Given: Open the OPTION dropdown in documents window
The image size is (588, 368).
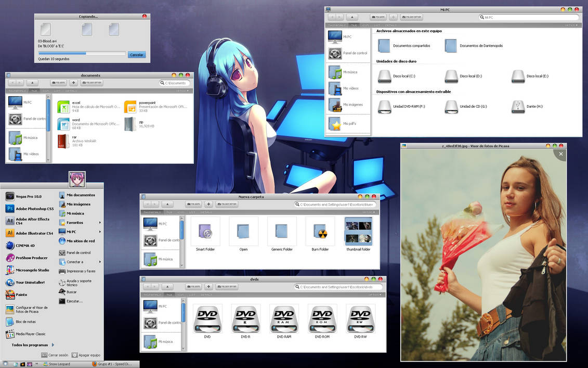Looking at the screenshot, I should [x=181, y=90].
